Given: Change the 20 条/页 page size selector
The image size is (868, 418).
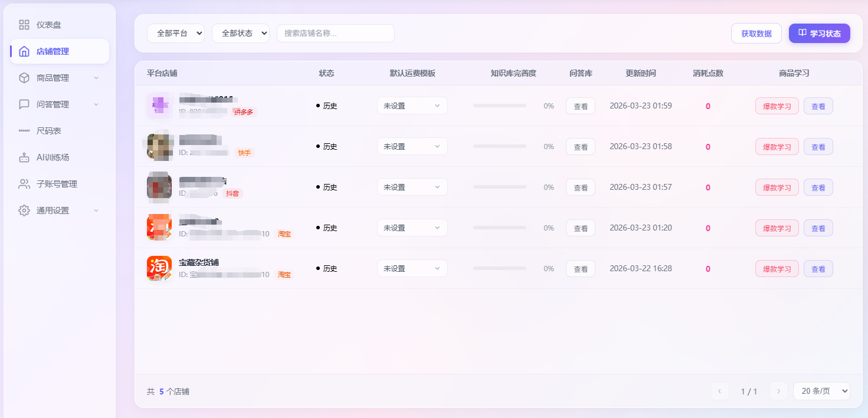Looking at the screenshot, I should [x=821, y=391].
